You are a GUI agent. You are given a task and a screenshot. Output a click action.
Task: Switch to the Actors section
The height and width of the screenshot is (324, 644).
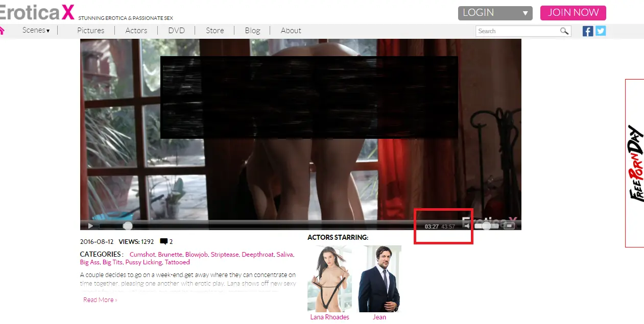click(x=136, y=30)
